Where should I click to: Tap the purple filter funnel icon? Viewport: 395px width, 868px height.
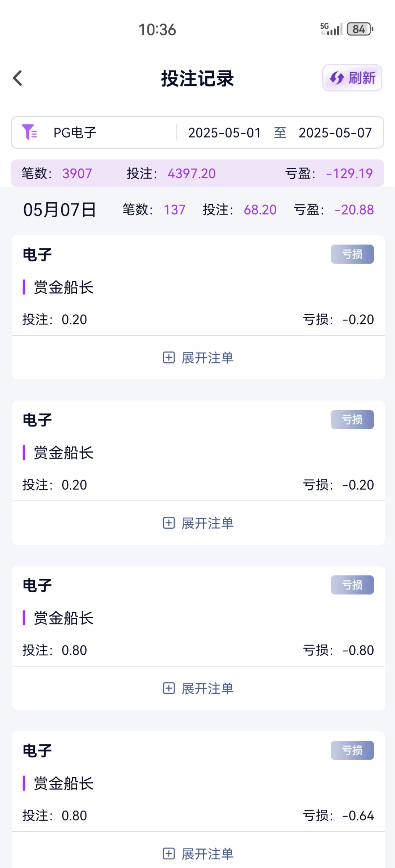point(29,132)
